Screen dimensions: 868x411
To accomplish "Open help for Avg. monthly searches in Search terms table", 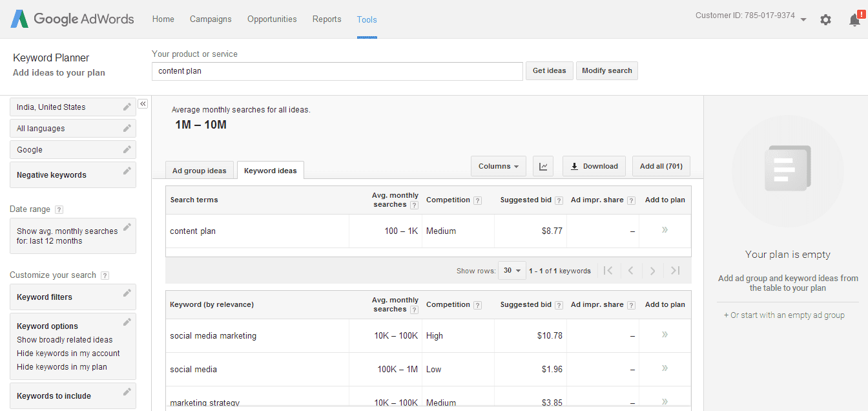I will pyautogui.click(x=414, y=205).
